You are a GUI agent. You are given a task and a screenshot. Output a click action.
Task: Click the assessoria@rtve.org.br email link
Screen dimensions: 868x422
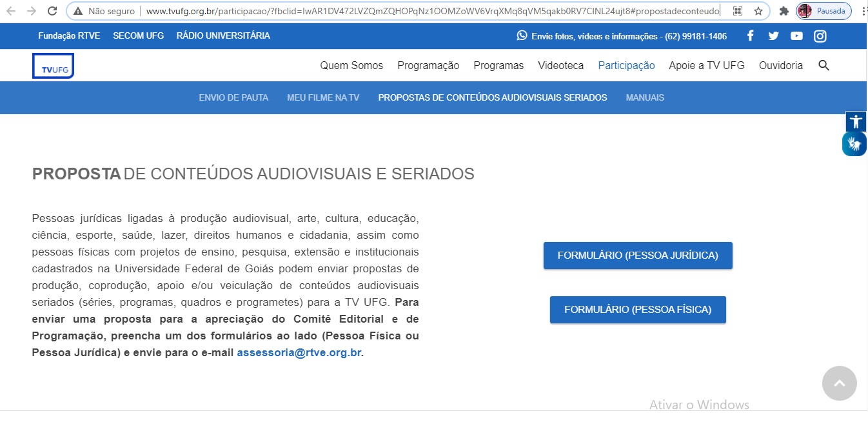(299, 353)
